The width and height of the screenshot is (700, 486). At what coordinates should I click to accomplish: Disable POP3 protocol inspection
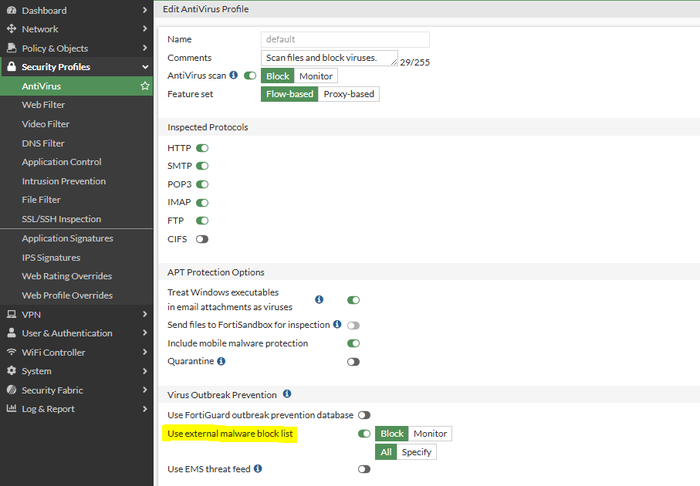tap(202, 184)
